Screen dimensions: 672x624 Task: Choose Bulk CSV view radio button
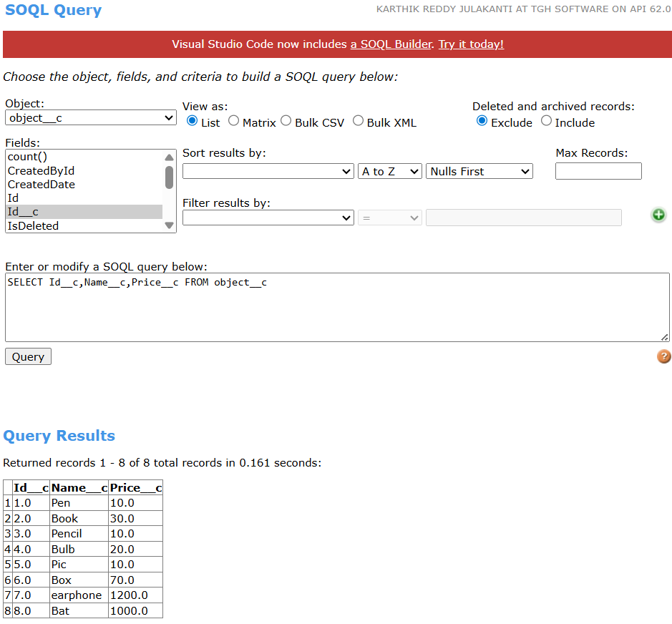pos(286,121)
